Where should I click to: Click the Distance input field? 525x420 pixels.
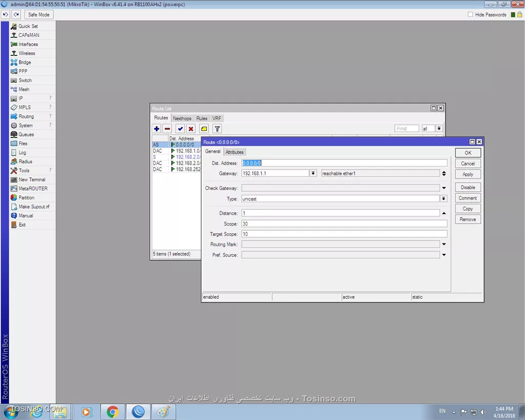pos(340,213)
